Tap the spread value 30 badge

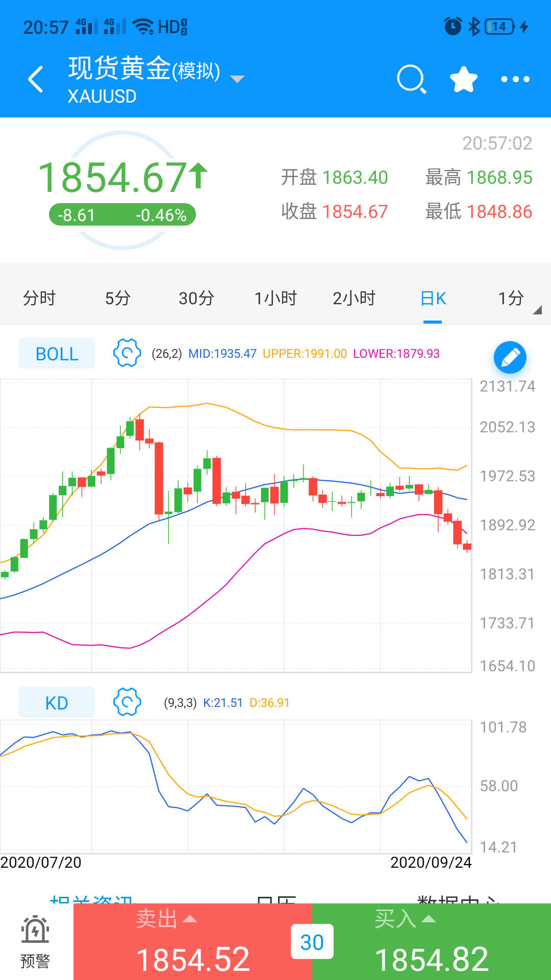(x=312, y=942)
